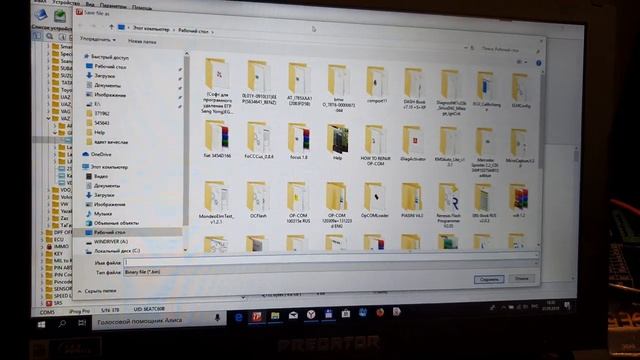Expand the ECU tree node in iProg
The height and width of the screenshot is (360, 640).
[42, 240]
